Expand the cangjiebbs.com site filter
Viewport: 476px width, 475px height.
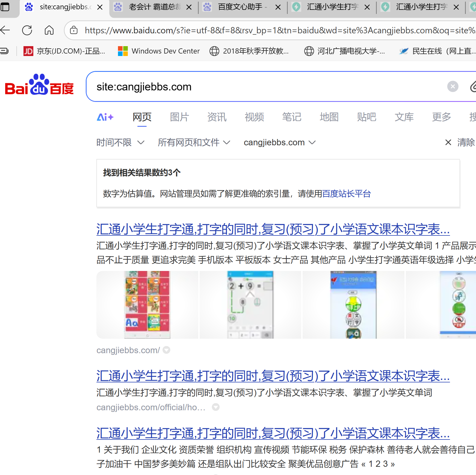pyautogui.click(x=280, y=142)
